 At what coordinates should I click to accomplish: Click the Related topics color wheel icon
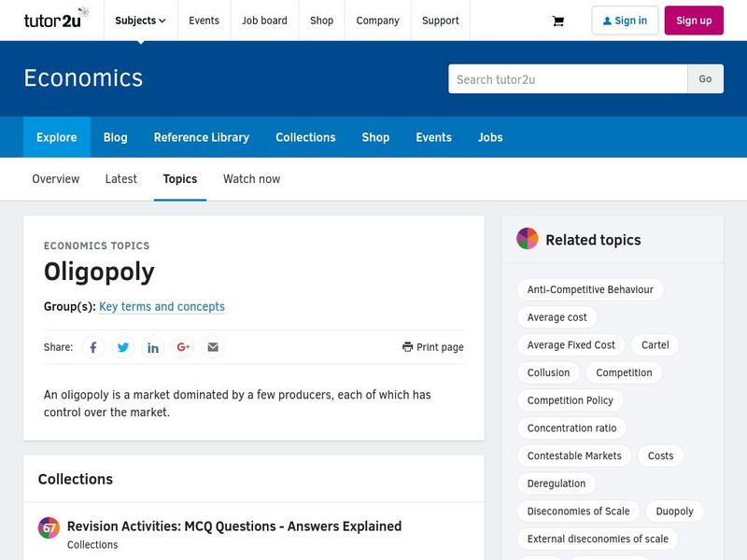[x=528, y=239]
